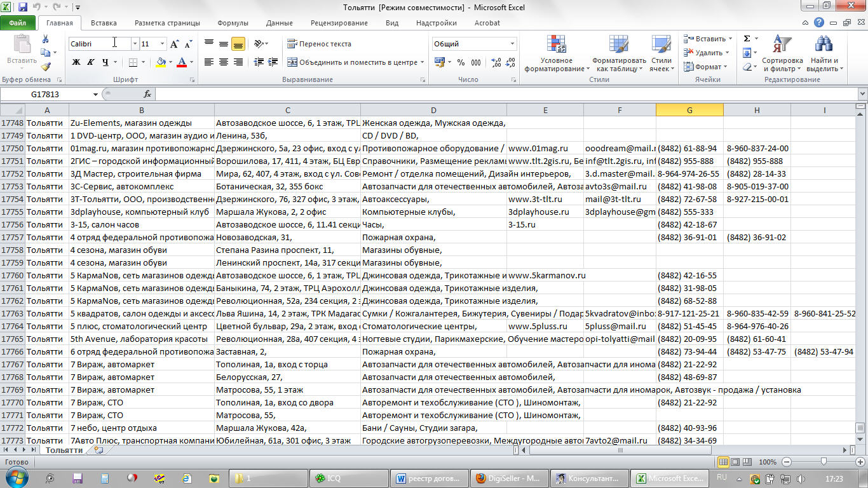The height and width of the screenshot is (488, 868).
Task: Toggle italic (К) formatting
Action: click(91, 62)
